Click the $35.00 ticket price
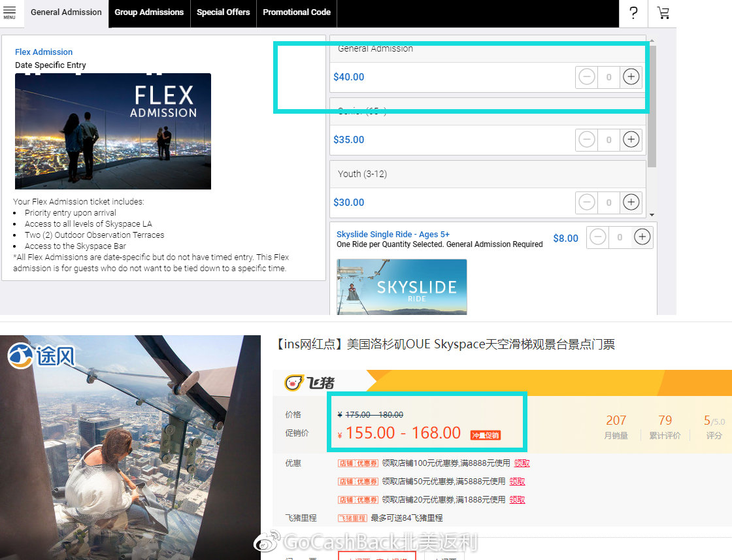Image resolution: width=732 pixels, height=560 pixels. (349, 140)
